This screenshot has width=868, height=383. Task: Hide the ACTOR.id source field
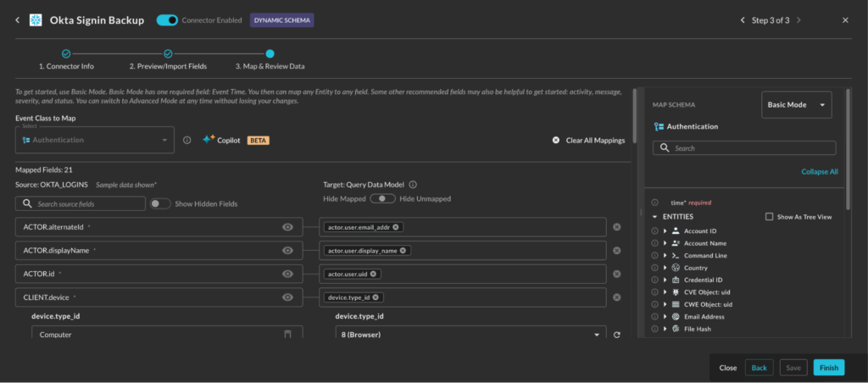[287, 274]
